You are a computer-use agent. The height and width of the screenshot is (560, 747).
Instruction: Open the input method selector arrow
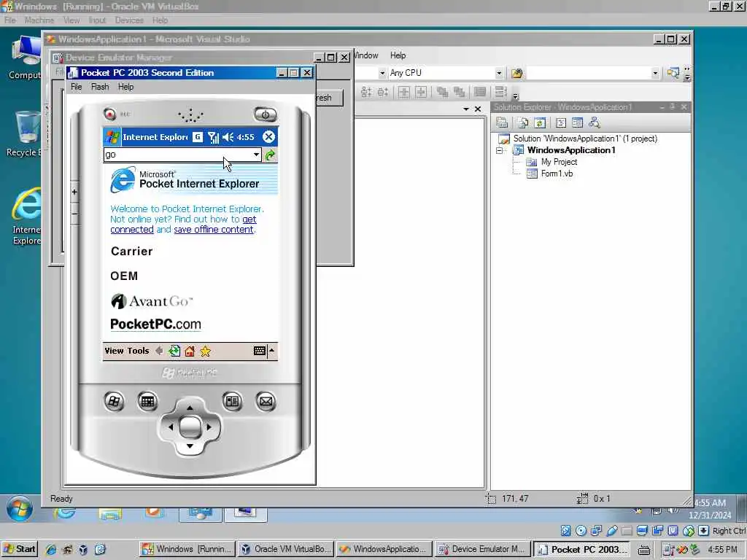272,351
